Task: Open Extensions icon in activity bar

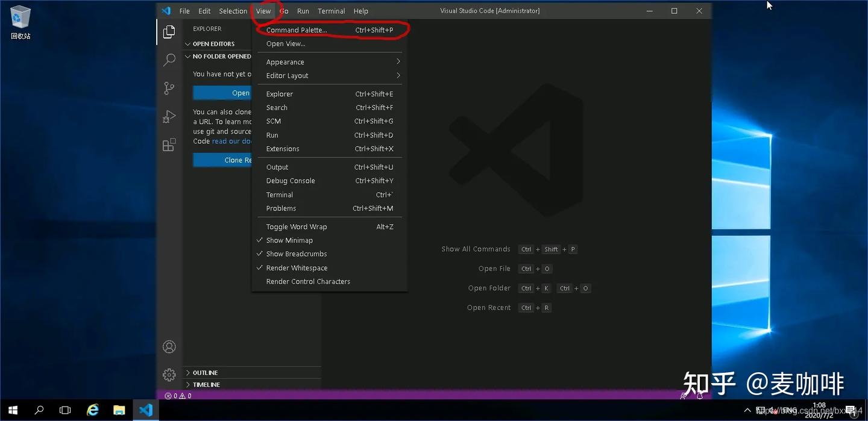Action: (x=169, y=145)
